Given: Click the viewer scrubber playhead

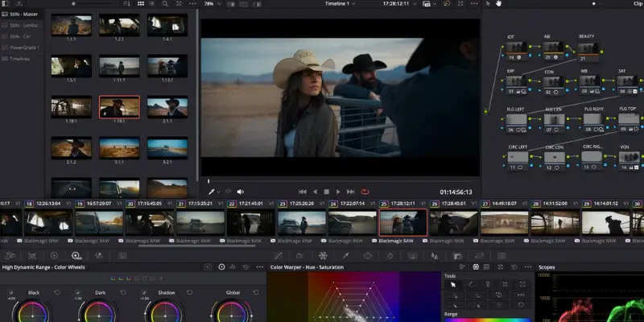Looking at the screenshot, I should point(208,181).
